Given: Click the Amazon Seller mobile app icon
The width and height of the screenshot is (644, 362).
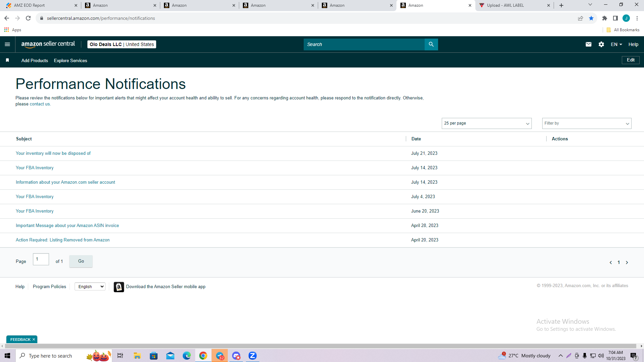Looking at the screenshot, I should coord(119,287).
